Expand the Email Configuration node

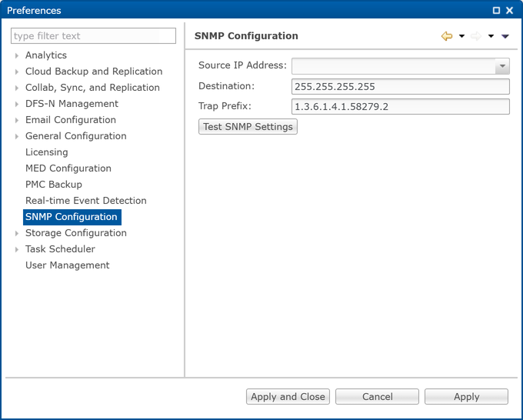(x=17, y=120)
